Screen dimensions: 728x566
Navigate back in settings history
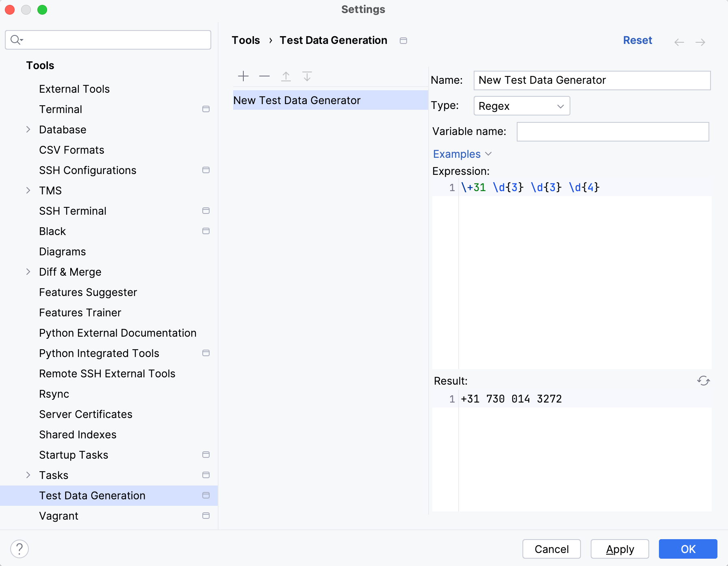click(x=679, y=42)
